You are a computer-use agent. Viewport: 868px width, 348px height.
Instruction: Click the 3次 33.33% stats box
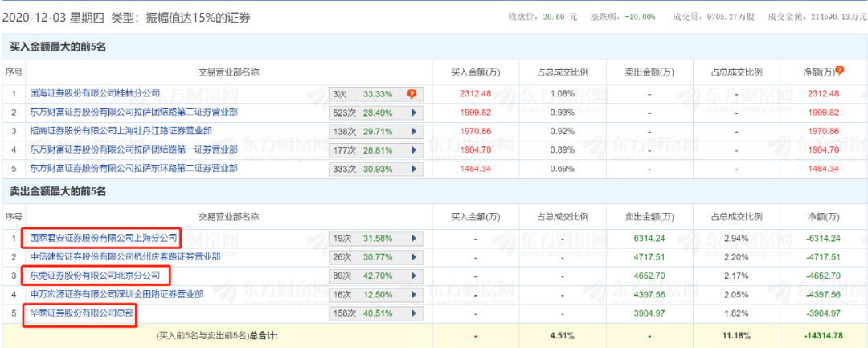click(376, 94)
